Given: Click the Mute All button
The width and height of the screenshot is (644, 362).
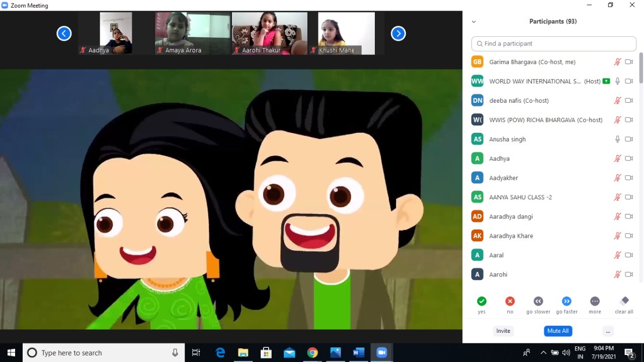Looking at the screenshot, I should [x=558, y=331].
